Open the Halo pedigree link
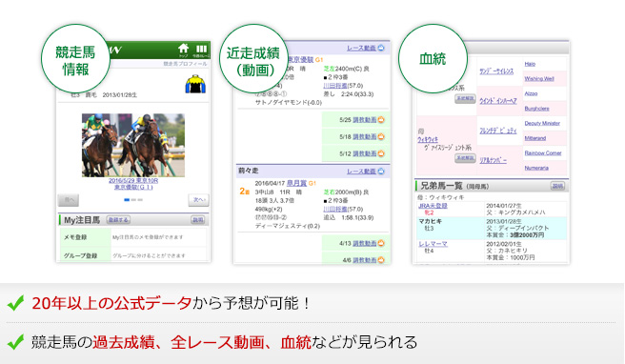Image resolution: width=625 pixels, height=364 pixels. [x=530, y=64]
